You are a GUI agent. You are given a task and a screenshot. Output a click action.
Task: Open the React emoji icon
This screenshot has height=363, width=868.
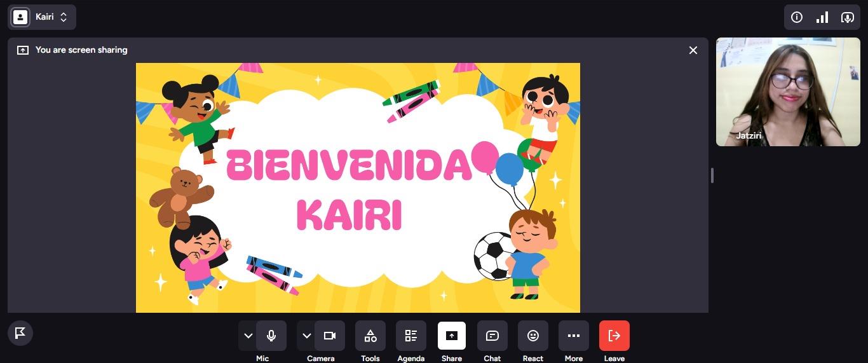533,336
